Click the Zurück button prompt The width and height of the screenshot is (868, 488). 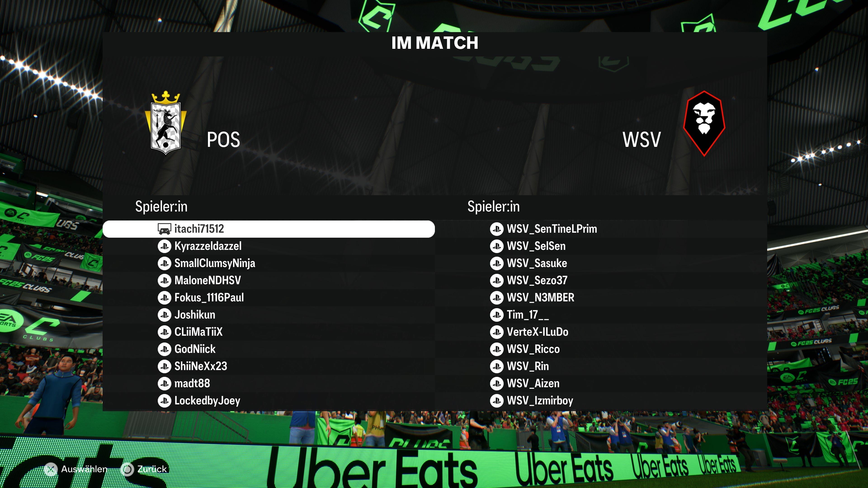pyautogui.click(x=144, y=469)
